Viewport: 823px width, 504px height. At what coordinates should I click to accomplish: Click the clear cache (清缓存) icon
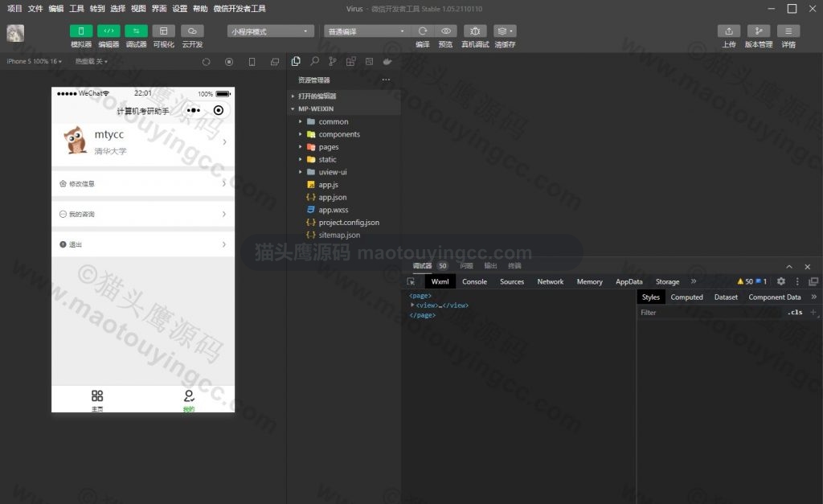(505, 31)
